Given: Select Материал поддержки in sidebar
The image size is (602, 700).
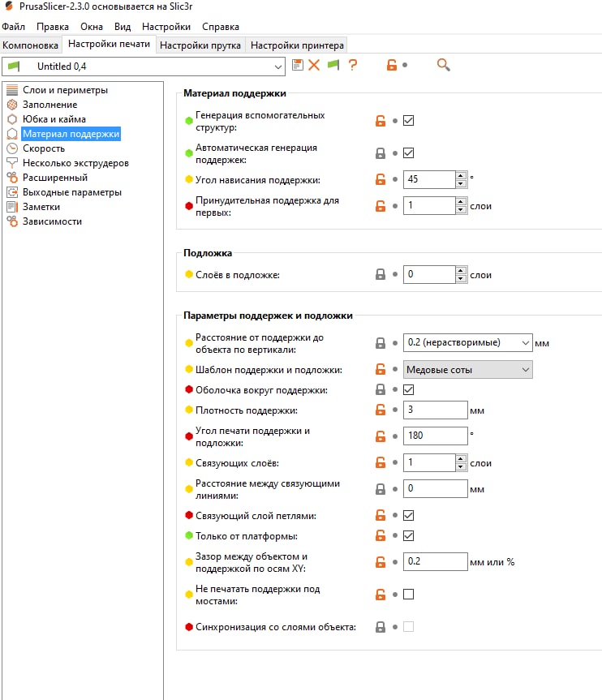Looking at the screenshot, I should coord(71,134).
